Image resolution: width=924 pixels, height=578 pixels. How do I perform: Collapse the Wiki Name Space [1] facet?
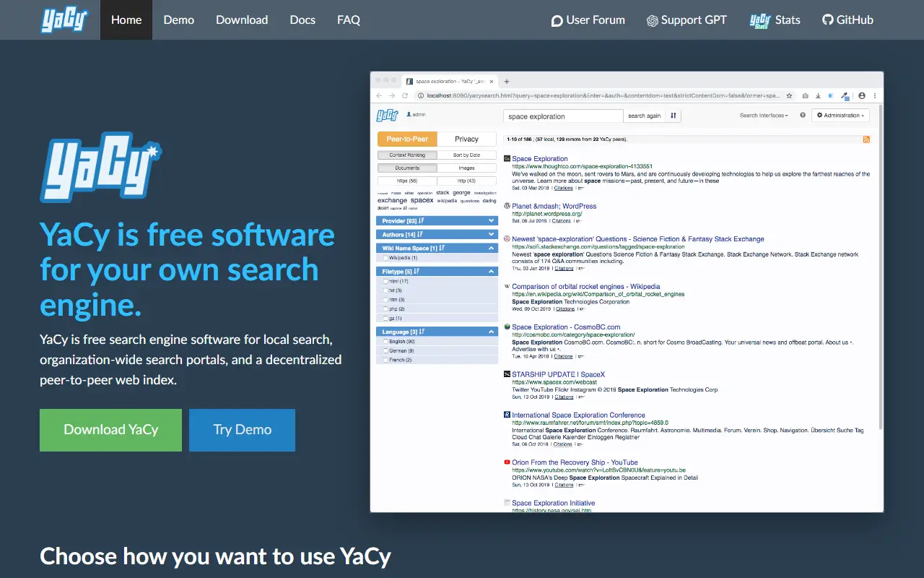(x=492, y=249)
